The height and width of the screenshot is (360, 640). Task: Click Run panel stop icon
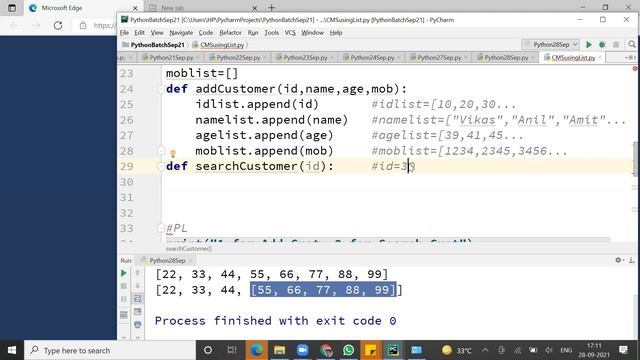124,286
